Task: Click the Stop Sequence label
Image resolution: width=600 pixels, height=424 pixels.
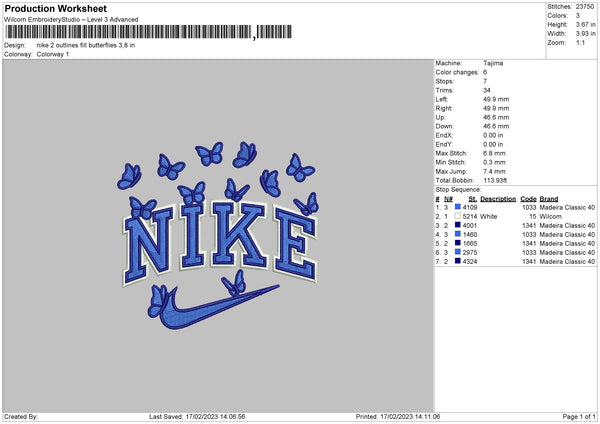Action: click(x=458, y=190)
